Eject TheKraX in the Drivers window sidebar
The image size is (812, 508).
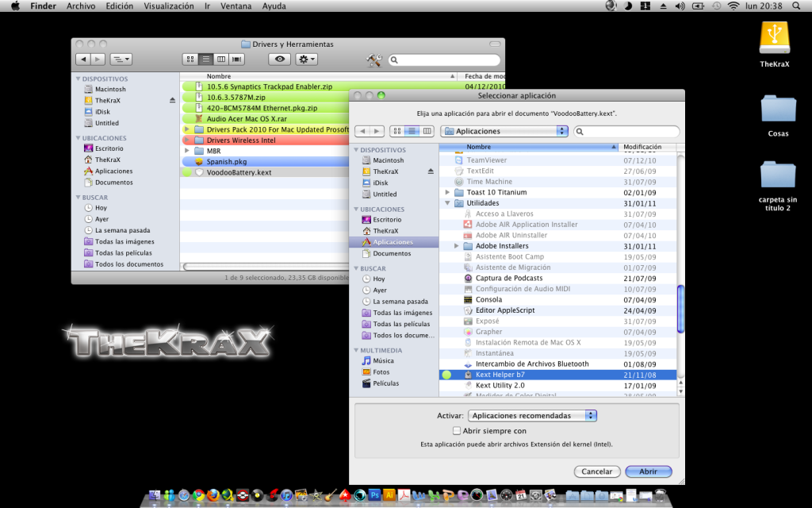(x=172, y=101)
